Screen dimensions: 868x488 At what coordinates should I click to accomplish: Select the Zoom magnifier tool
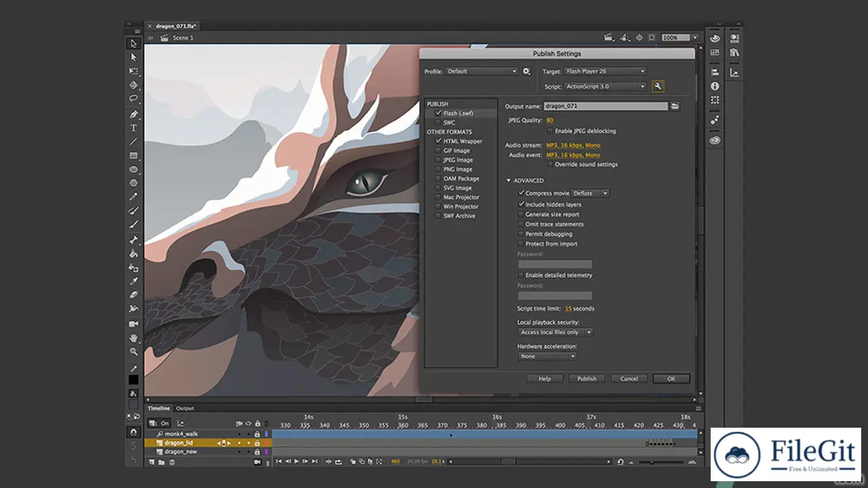134,352
